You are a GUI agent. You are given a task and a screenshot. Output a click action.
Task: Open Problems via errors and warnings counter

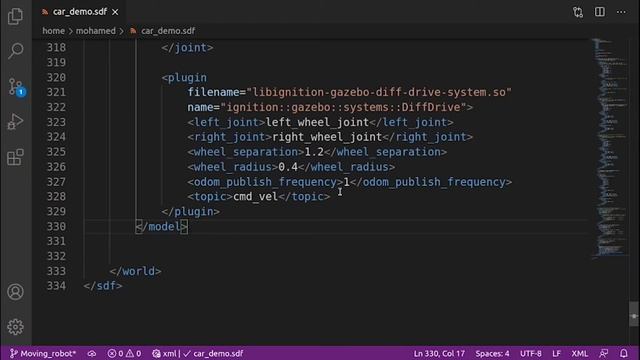click(124, 353)
